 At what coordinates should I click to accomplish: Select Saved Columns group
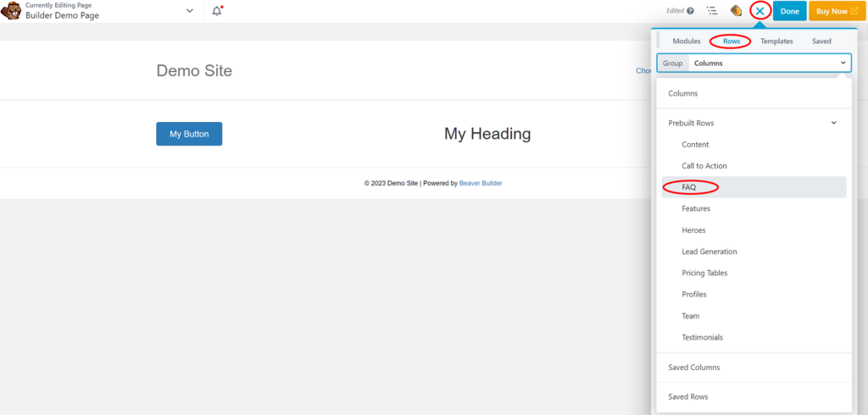(x=754, y=368)
